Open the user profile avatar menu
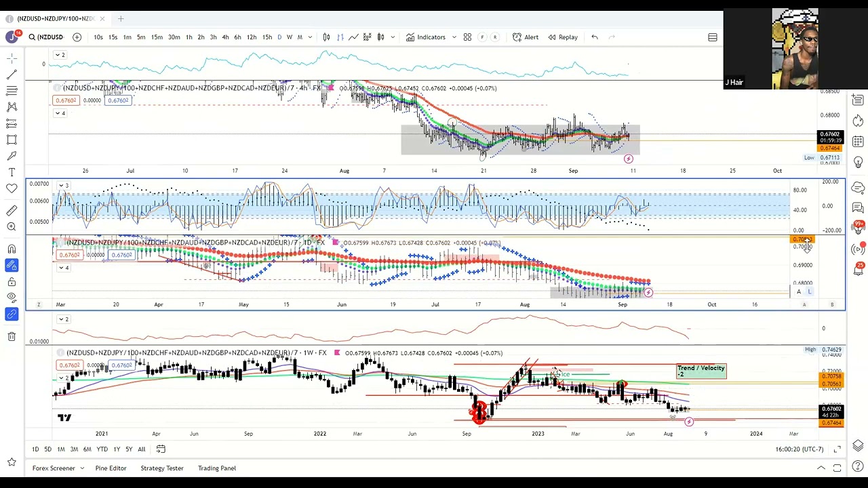Image resolution: width=868 pixels, height=488 pixels. tap(12, 37)
